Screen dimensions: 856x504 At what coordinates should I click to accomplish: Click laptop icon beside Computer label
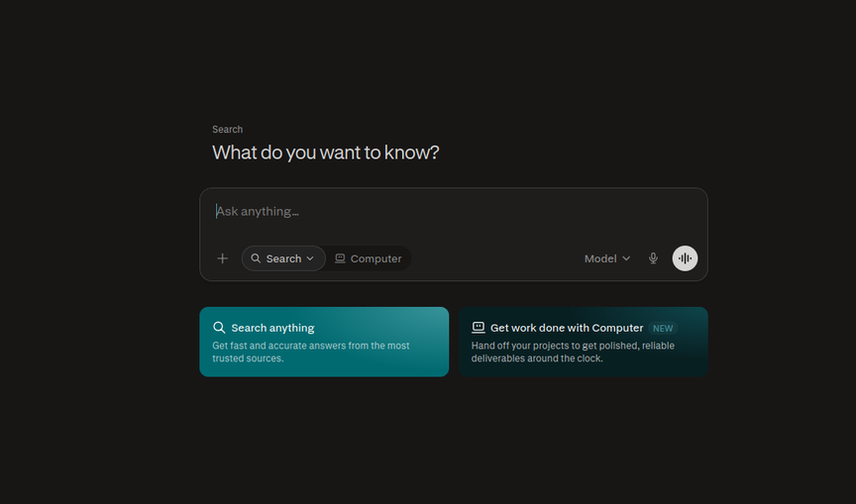340,258
